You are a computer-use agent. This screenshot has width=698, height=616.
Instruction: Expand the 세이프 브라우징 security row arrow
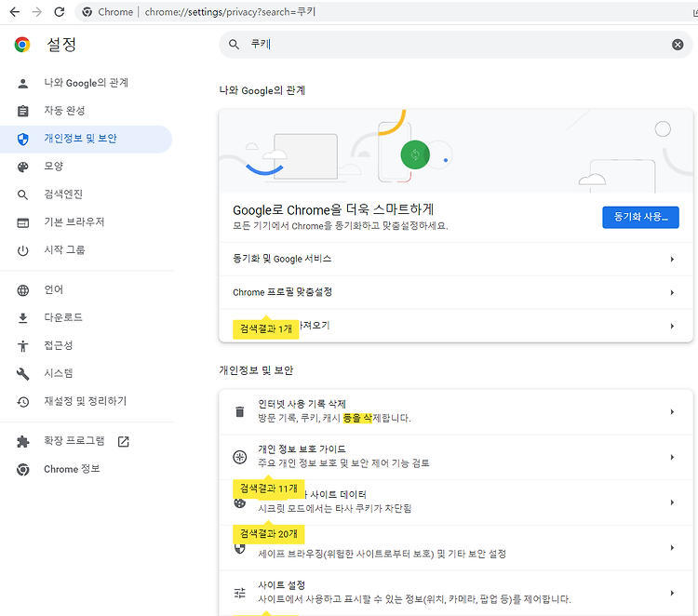point(672,547)
